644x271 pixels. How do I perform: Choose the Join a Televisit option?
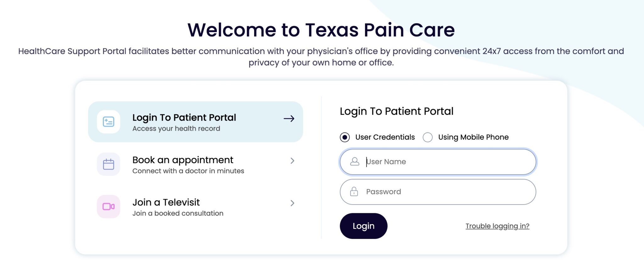pyautogui.click(x=166, y=202)
